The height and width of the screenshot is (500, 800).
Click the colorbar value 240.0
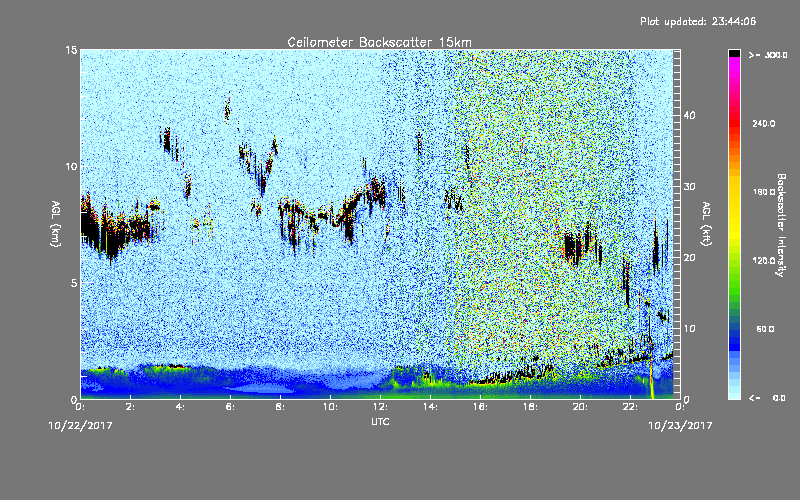coord(764,124)
